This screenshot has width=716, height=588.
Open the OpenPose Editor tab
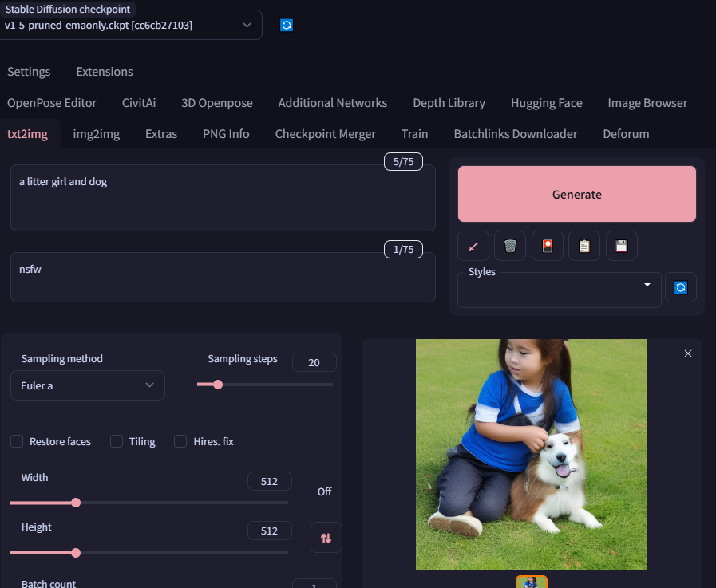[x=52, y=103]
